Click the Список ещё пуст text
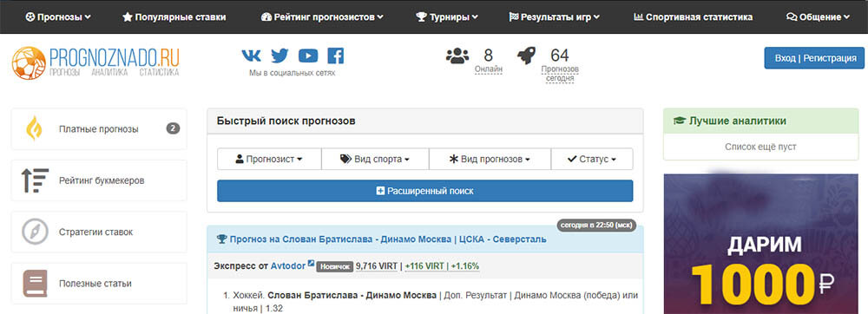The image size is (868, 314). click(x=760, y=147)
